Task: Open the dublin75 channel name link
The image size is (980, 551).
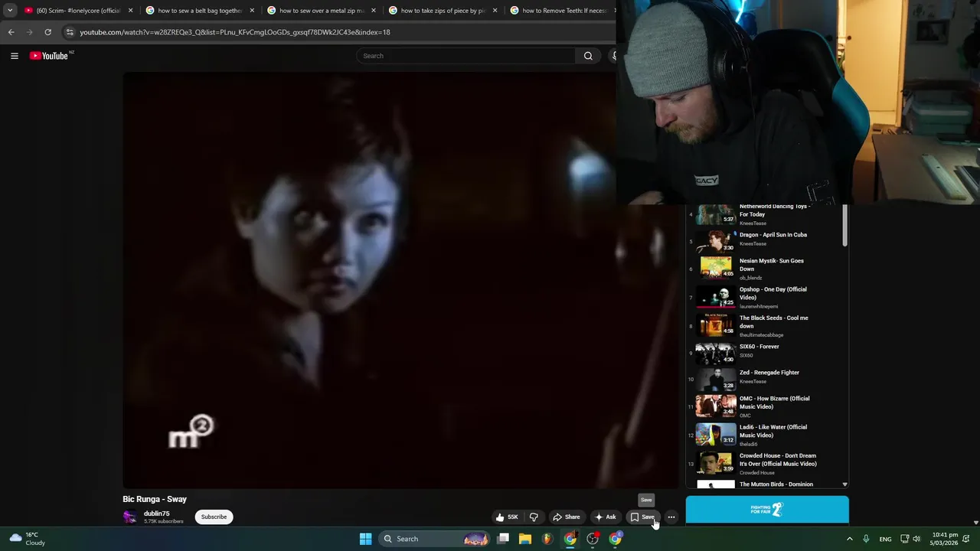Action: 157,514
